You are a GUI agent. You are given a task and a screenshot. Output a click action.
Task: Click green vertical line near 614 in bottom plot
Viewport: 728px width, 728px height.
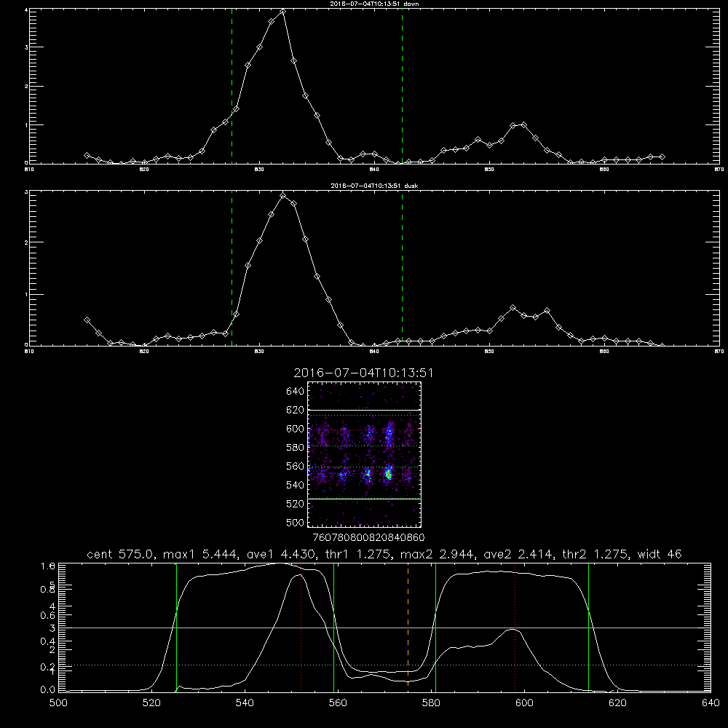click(588, 628)
